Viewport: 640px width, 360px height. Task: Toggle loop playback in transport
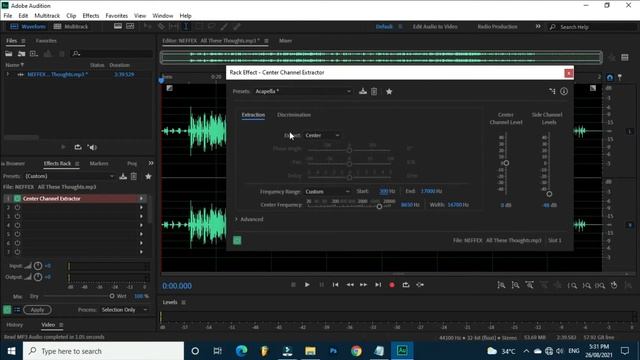tap(406, 285)
